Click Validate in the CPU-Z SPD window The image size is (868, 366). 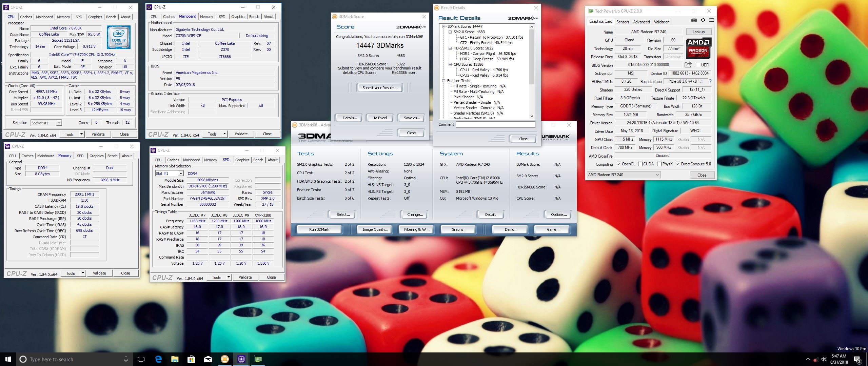click(x=245, y=277)
